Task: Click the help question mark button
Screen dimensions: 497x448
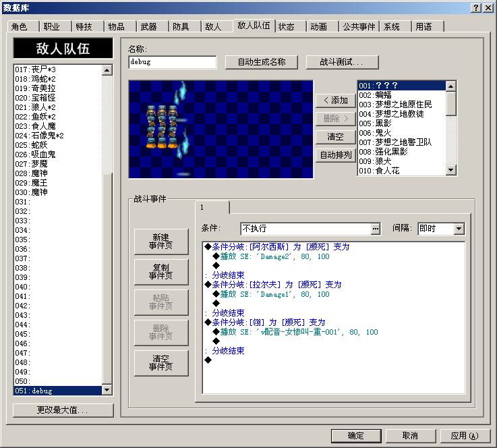Action: click(476, 7)
